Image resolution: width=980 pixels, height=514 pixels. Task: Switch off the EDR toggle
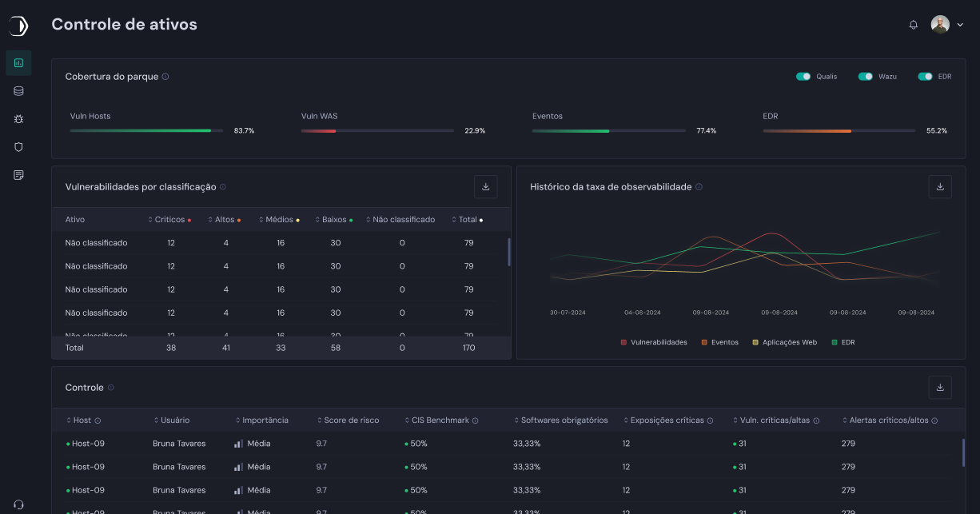tap(925, 77)
